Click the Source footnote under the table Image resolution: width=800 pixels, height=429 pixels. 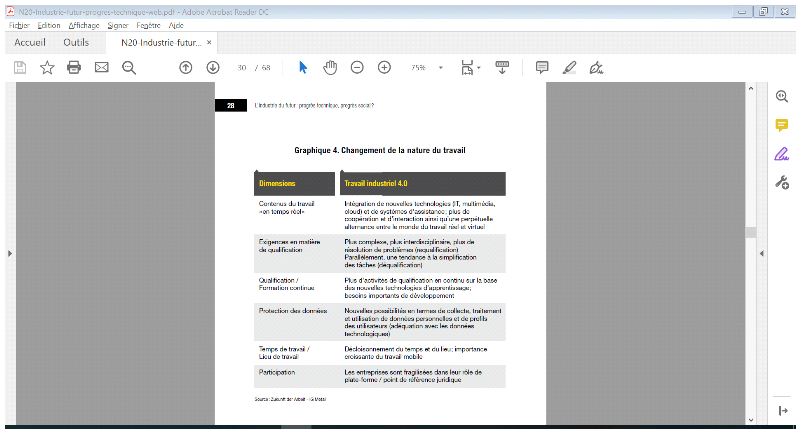point(290,399)
